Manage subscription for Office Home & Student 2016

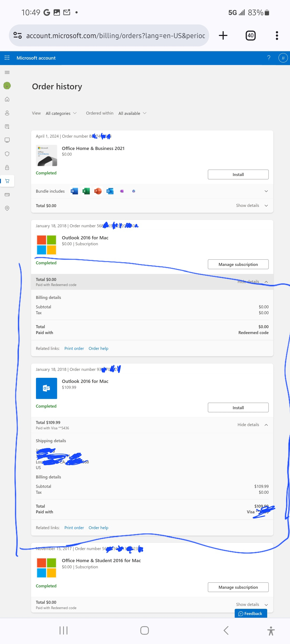(238, 587)
